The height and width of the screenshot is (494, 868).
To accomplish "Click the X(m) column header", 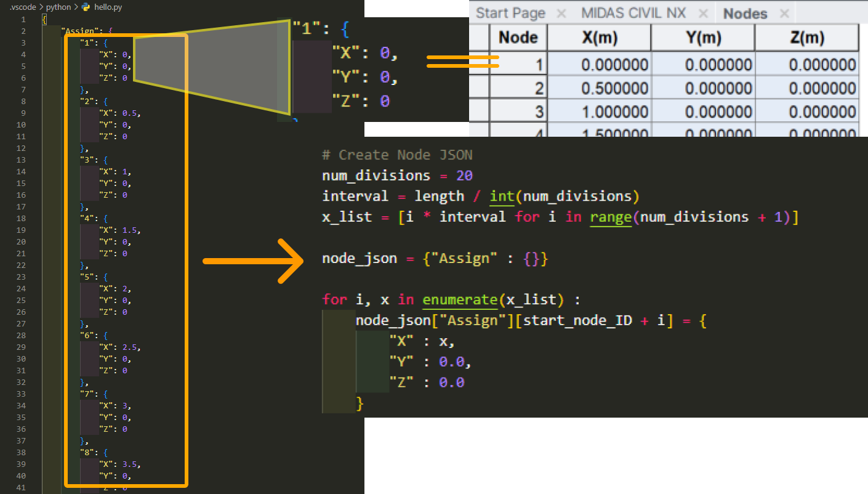I will [599, 38].
